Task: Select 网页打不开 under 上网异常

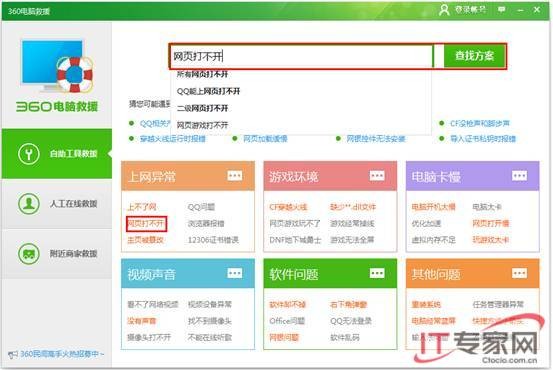Action: [146, 224]
